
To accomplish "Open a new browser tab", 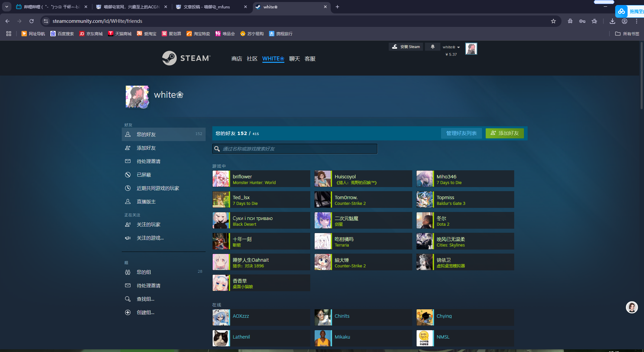I will click(x=337, y=7).
